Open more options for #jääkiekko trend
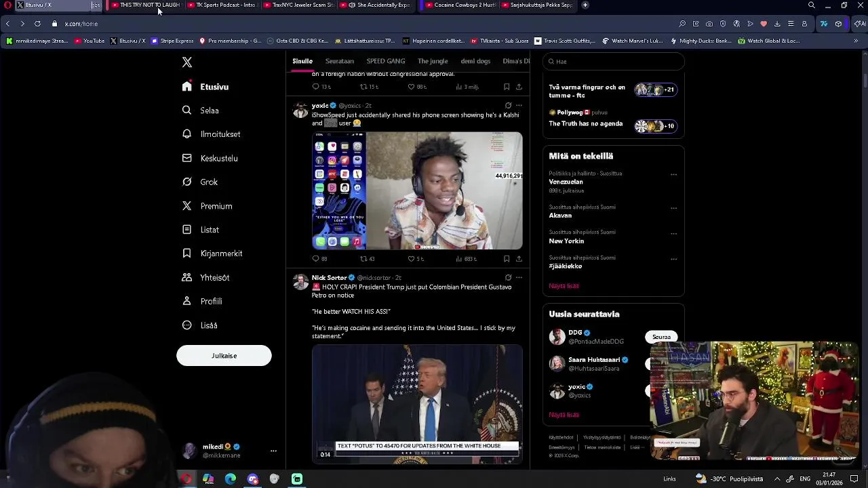 coord(673,259)
